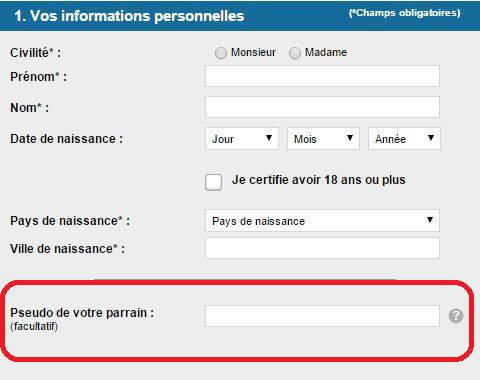480x380 pixels.
Task: Select the Monsieur radio button
Action: 221,53
